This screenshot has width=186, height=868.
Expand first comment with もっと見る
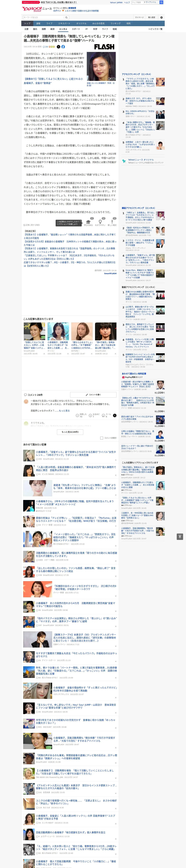64,411
